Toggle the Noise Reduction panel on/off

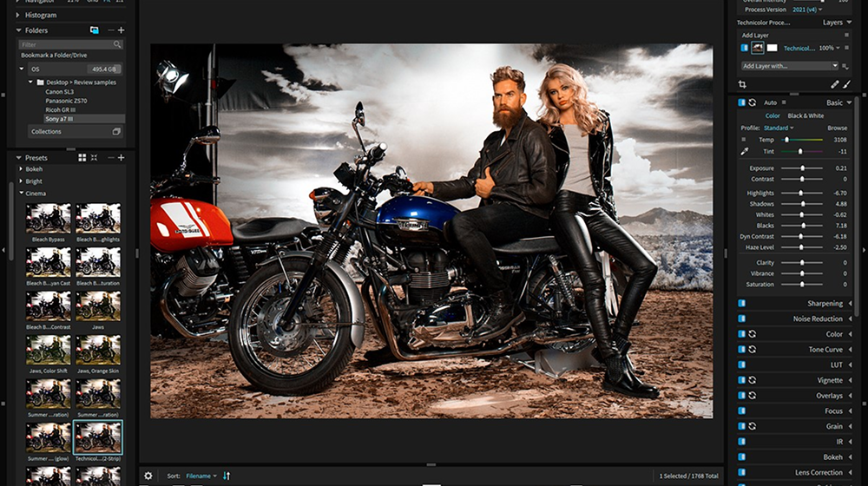pos(742,319)
